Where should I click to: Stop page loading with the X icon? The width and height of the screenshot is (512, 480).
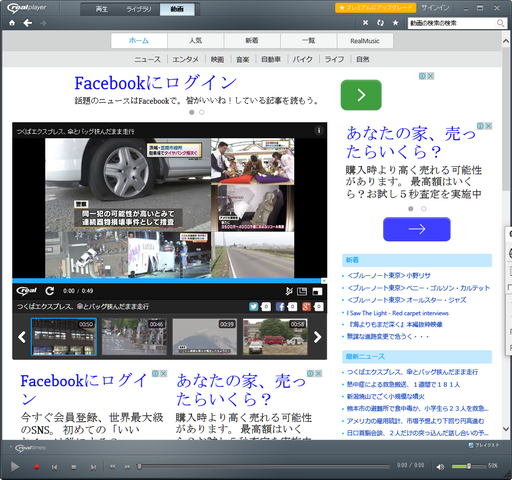pos(365,23)
